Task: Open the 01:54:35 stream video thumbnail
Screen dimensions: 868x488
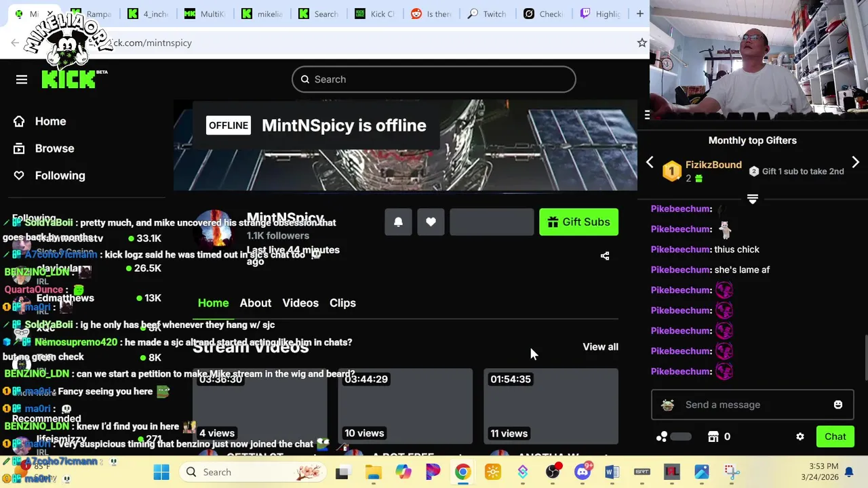Action: coord(551,406)
